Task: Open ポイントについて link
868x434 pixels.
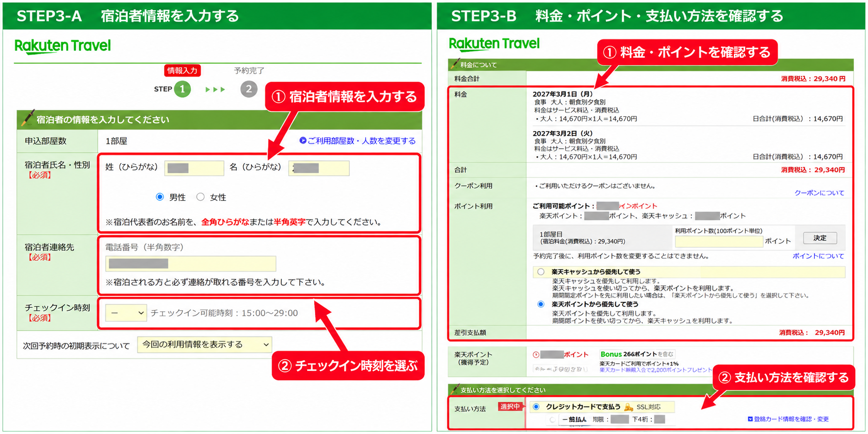Action: click(x=818, y=256)
